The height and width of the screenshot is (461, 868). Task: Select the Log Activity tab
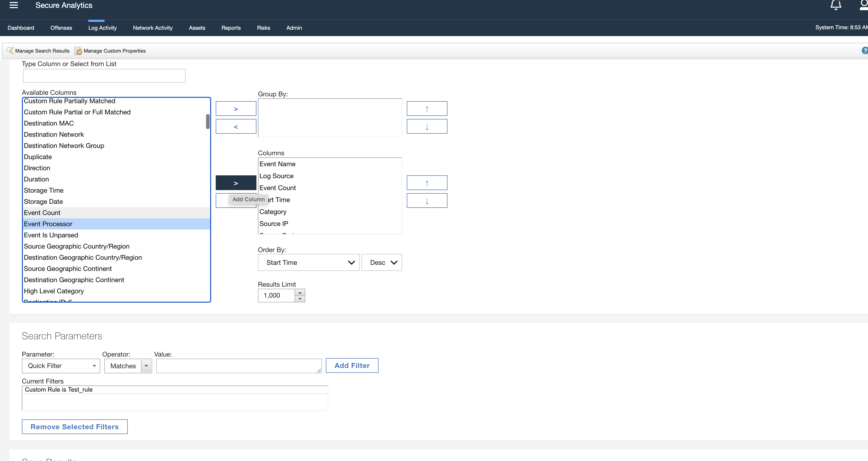tap(103, 28)
